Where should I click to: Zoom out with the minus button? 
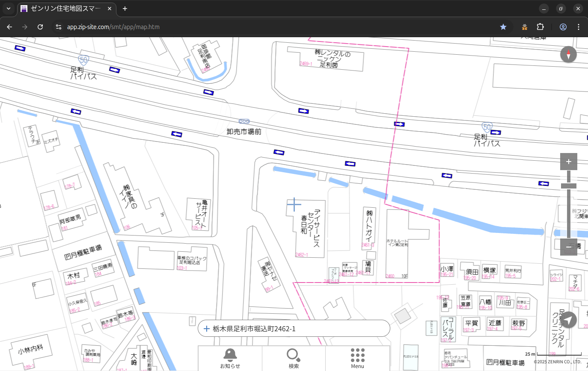568,247
